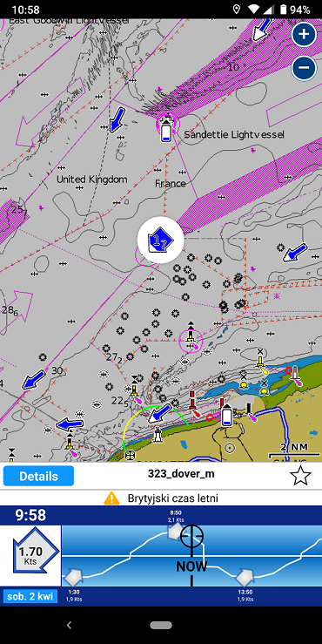Select the 13:50 current marker
Image resolution: width=322 pixels, height=644 pixels.
click(245, 577)
